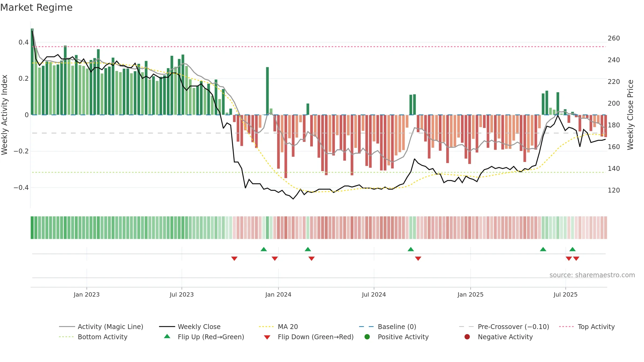Click the green Positive Activity legend circle
Screen dimensions: 644x362
tap(367, 337)
